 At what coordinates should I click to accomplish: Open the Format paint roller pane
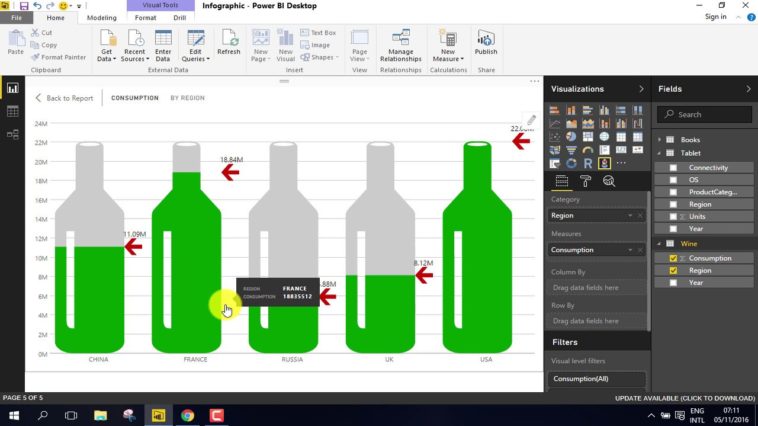[586, 181]
